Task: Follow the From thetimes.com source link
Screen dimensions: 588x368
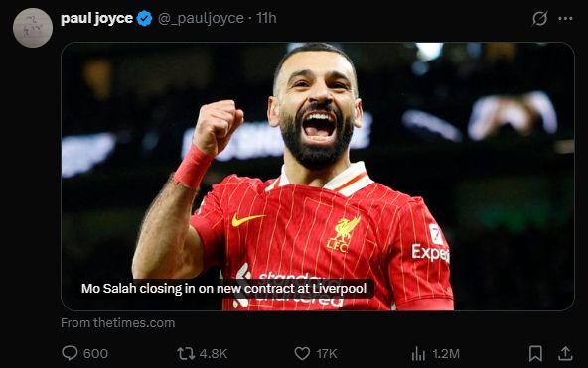Action: 118,323
